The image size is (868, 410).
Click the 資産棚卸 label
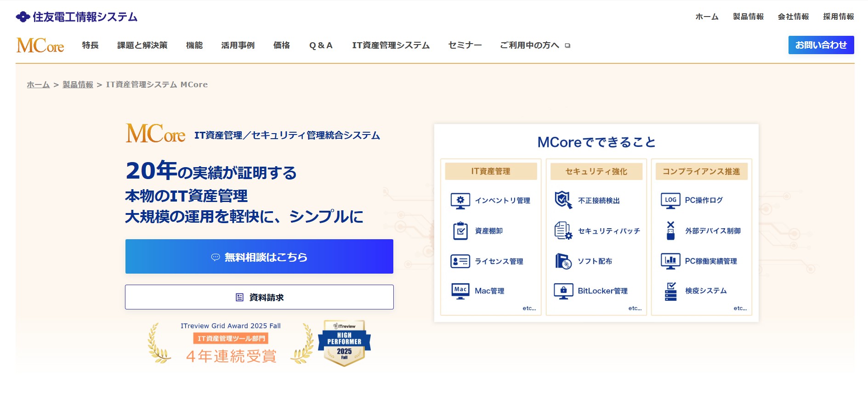coord(489,231)
